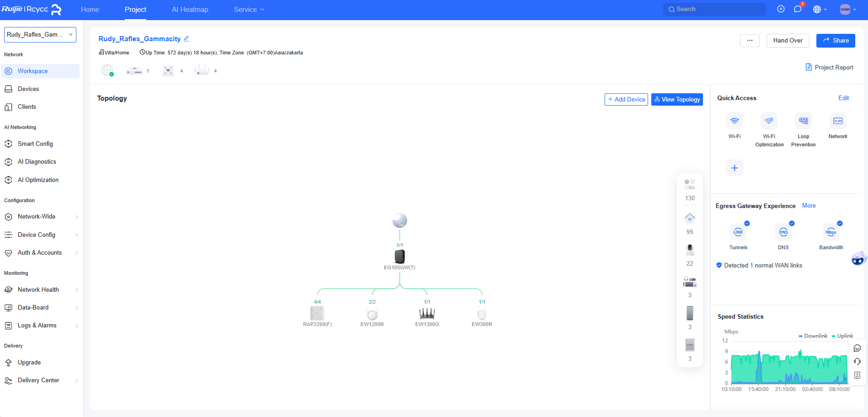Image resolution: width=868 pixels, height=417 pixels.
Task: Open Devices in the sidebar
Action: pyautogui.click(x=28, y=89)
